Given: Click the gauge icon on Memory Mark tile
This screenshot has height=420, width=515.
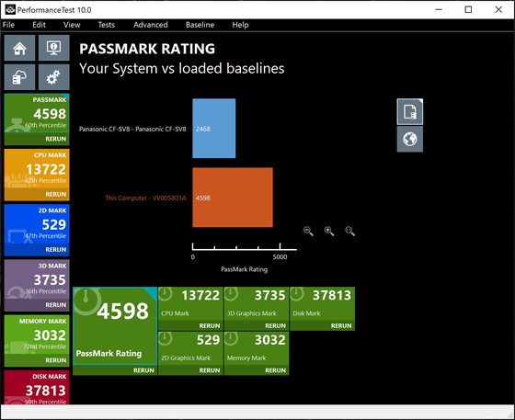Looking at the screenshot, I should 231,338.
